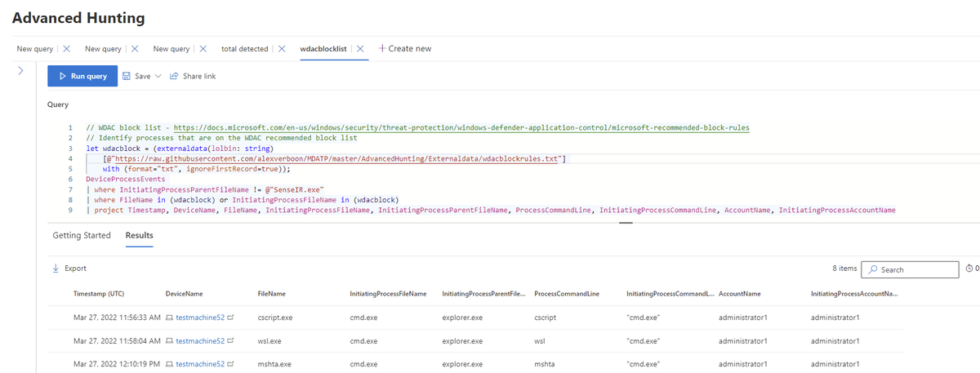Export the query results
The width and height of the screenshot is (980, 373).
[x=69, y=269]
